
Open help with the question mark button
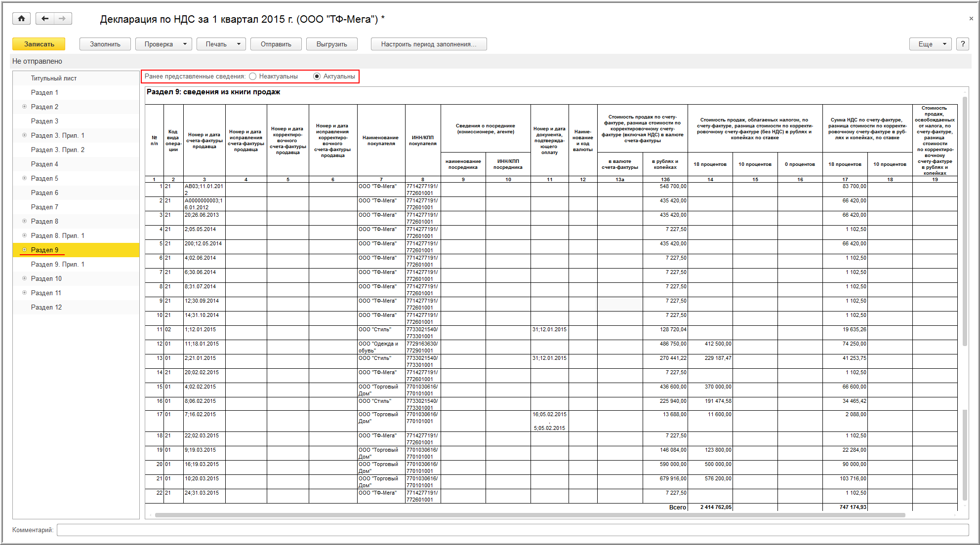962,44
